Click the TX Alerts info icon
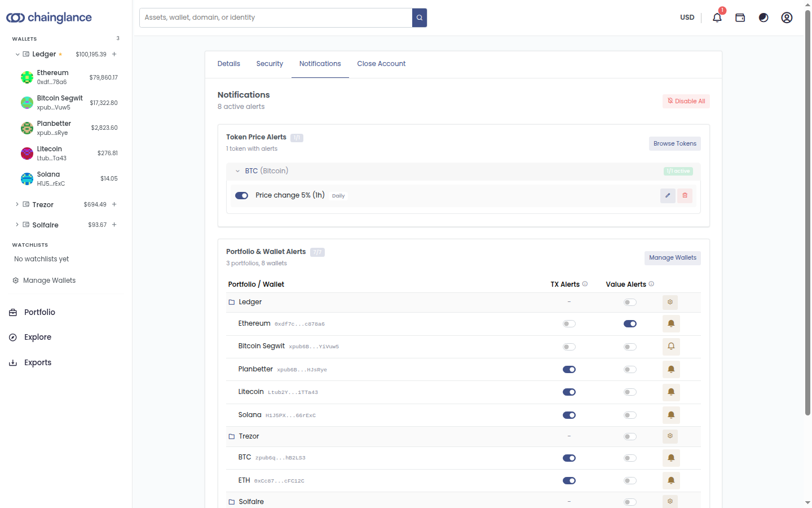Image resolution: width=812 pixels, height=508 pixels. point(585,284)
